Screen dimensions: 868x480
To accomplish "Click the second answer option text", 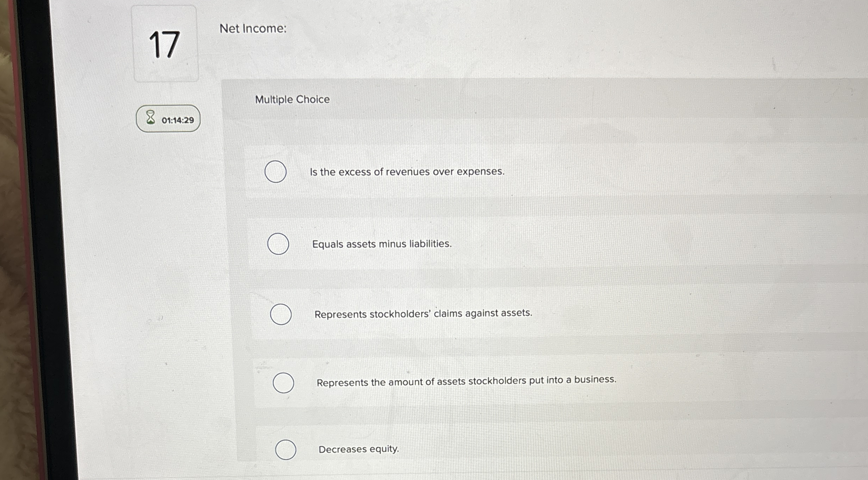I will pyautogui.click(x=382, y=244).
